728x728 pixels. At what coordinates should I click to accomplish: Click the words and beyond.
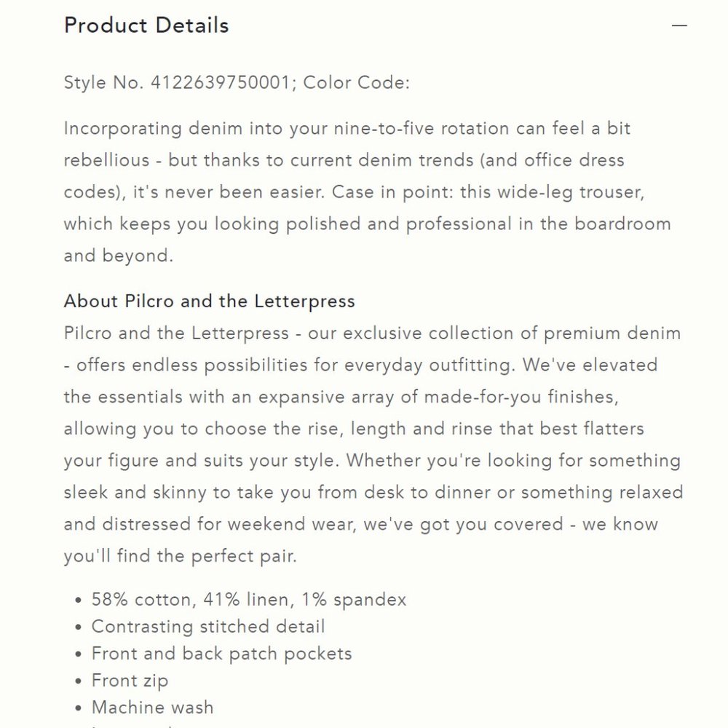119,256
